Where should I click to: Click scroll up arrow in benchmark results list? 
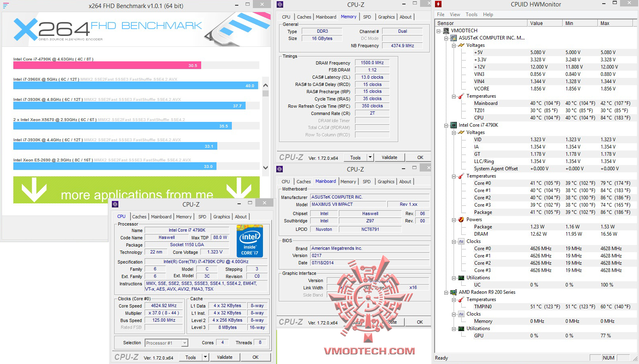[x=265, y=85]
